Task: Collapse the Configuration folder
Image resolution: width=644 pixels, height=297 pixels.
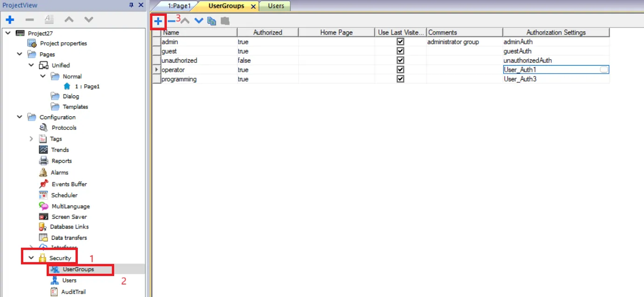Action: [19, 117]
